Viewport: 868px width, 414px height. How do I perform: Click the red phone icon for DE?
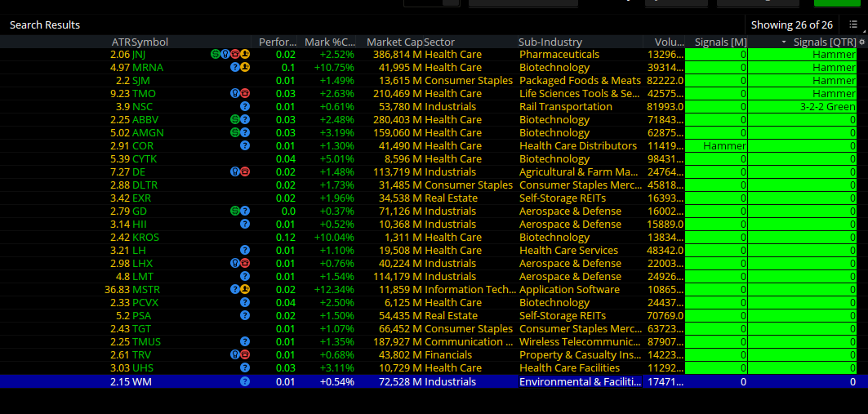(245, 172)
